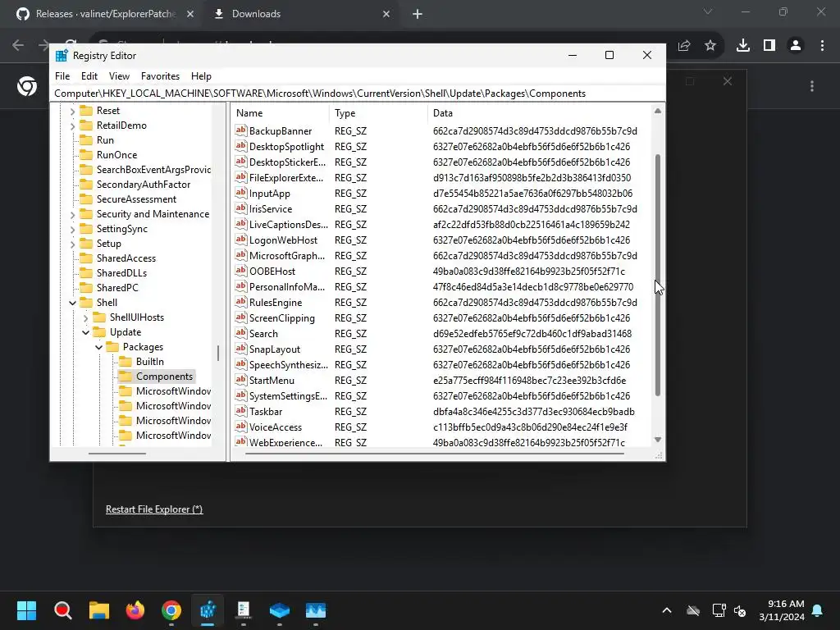
Task: Select the BuiltIn folder icon
Action: coord(126,362)
